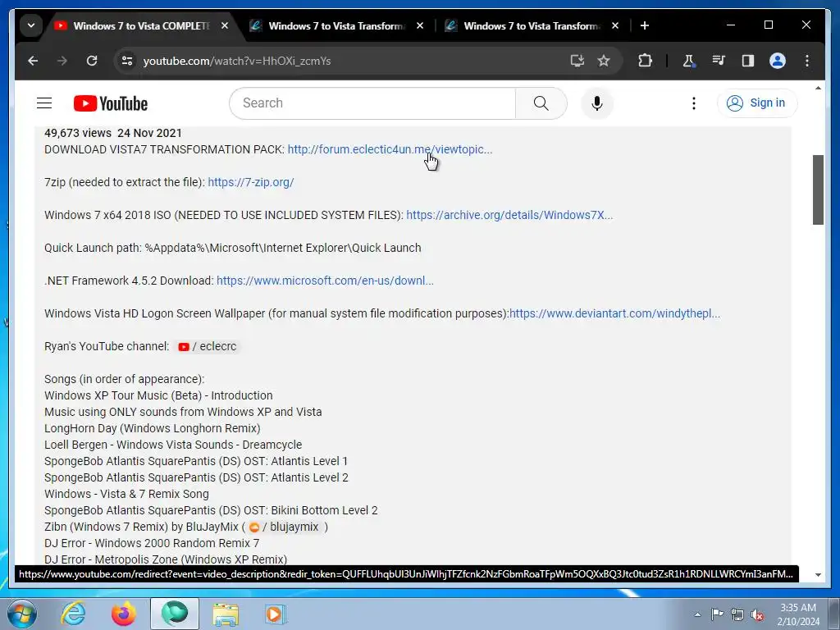
Task: Go to YouTube home via logo
Action: (x=111, y=103)
